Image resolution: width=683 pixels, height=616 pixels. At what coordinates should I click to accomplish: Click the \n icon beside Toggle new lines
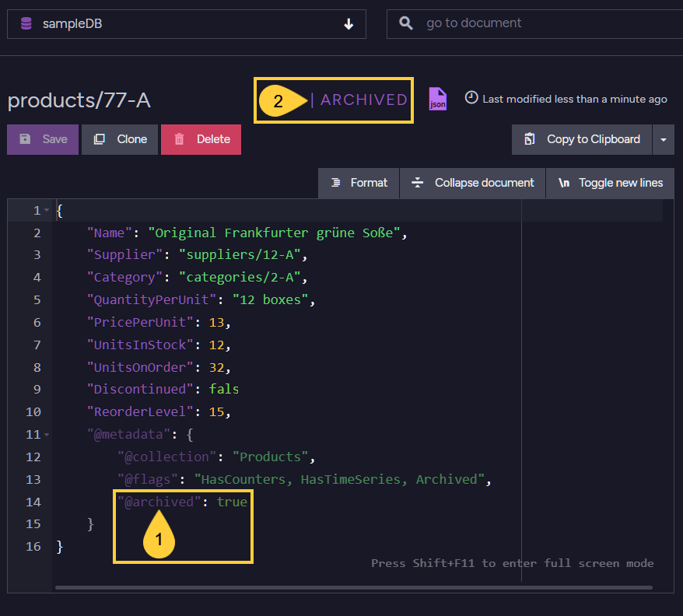[564, 183]
